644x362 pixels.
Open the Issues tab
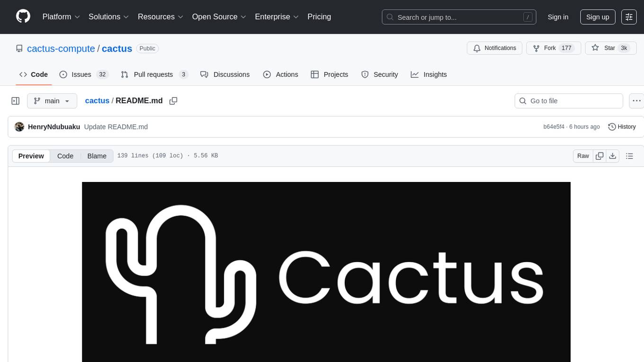84,74
